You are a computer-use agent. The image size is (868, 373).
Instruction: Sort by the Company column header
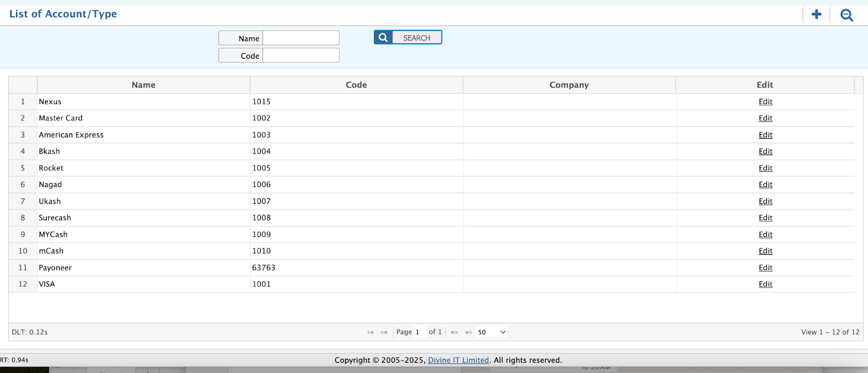(569, 85)
